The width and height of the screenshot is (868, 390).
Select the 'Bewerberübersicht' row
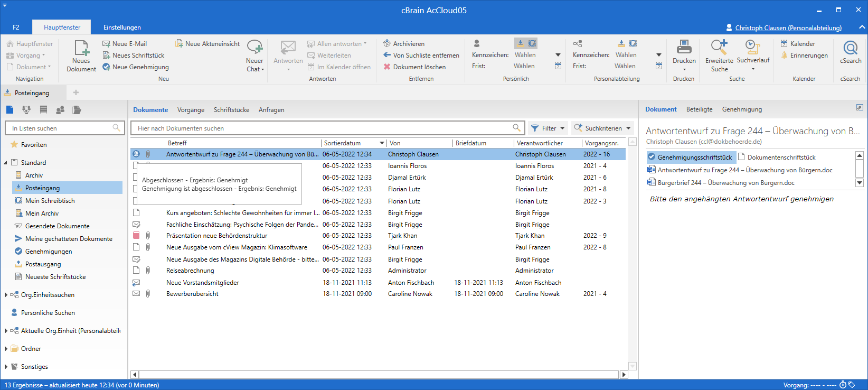coord(378,294)
